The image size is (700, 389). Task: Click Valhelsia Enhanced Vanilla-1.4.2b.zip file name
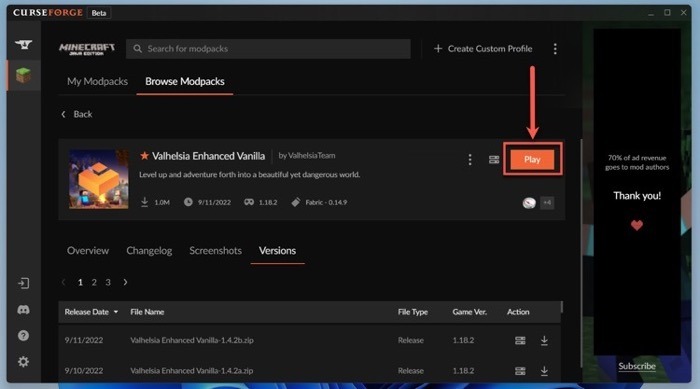(x=192, y=340)
